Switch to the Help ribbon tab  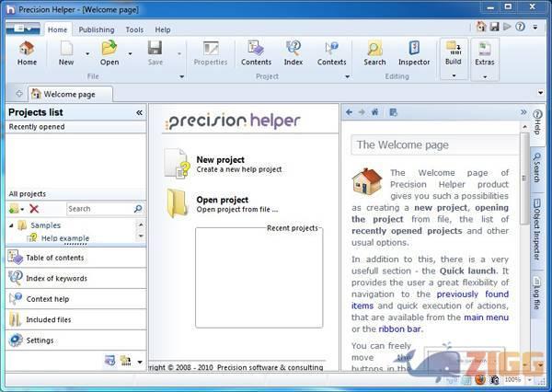pyautogui.click(x=163, y=30)
